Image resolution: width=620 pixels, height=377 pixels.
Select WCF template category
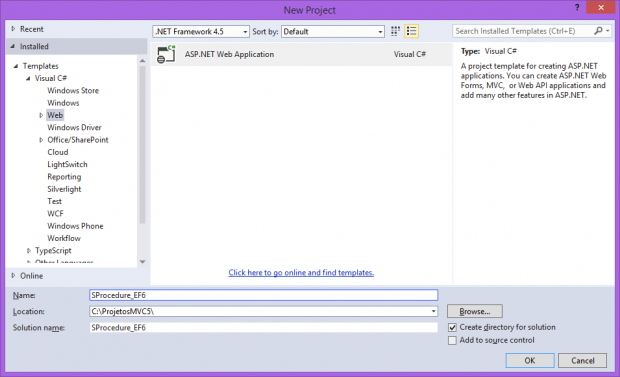(x=55, y=214)
